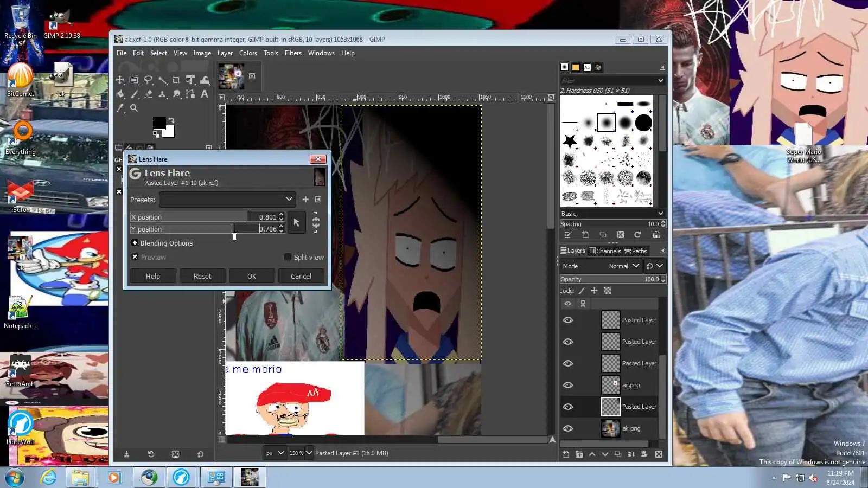Click OK in the Lens Flare dialog
The image size is (868, 488).
pyautogui.click(x=252, y=276)
